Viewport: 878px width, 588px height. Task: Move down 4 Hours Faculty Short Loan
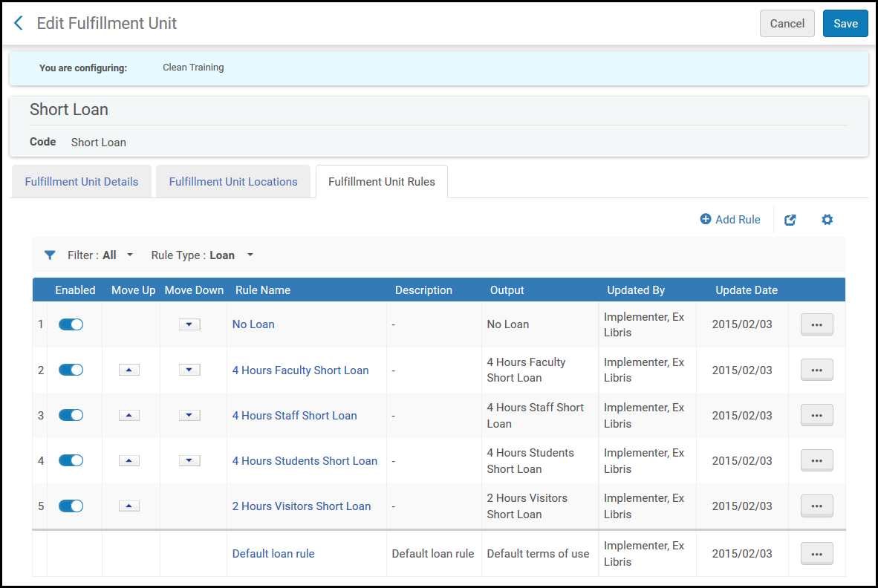coord(189,370)
